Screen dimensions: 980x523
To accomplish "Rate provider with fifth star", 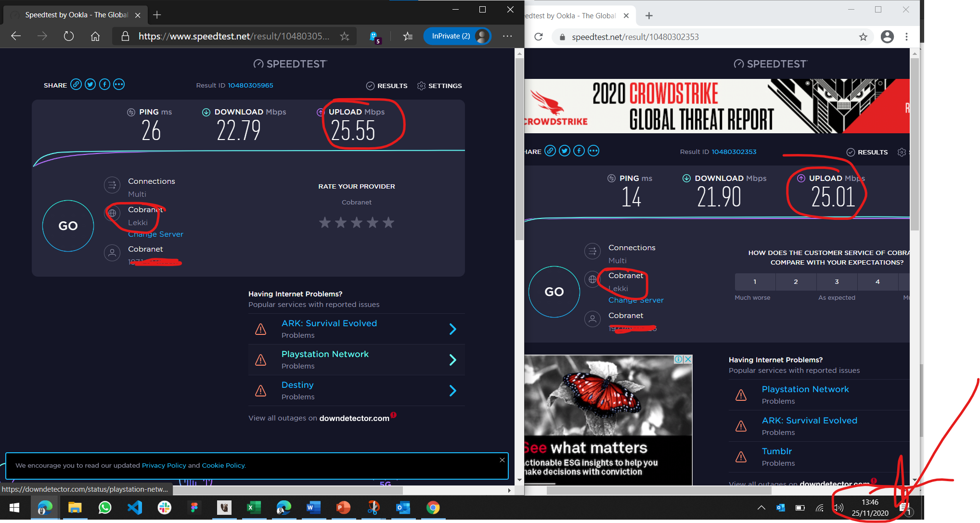I will (388, 222).
